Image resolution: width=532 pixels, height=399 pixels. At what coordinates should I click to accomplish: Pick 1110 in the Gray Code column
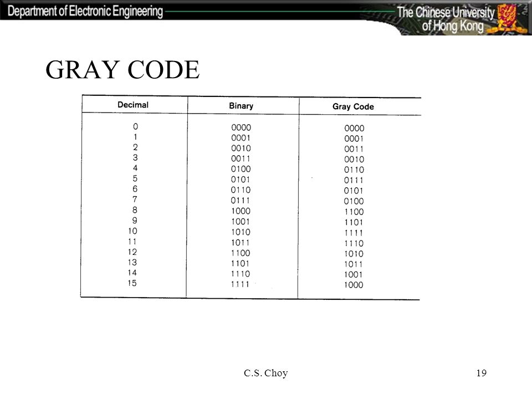pyautogui.click(x=354, y=244)
